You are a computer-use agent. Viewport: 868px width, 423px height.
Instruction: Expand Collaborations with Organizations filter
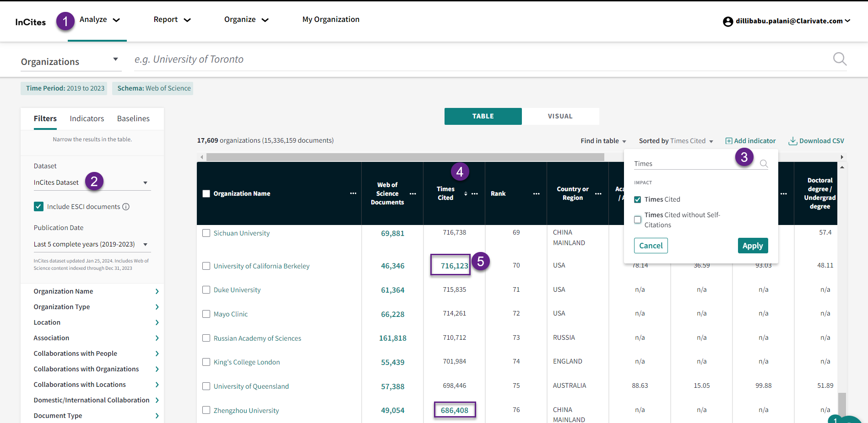96,369
